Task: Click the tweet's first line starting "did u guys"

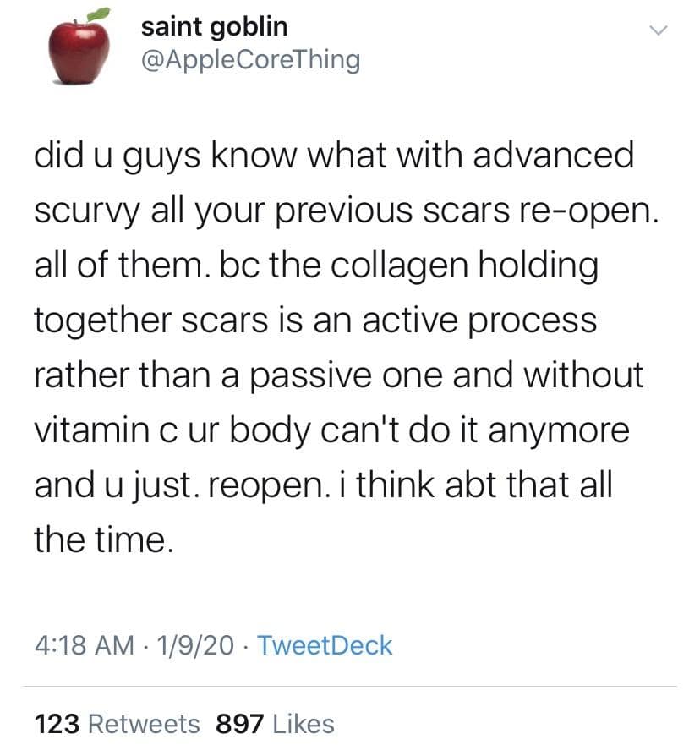Action: [333, 156]
